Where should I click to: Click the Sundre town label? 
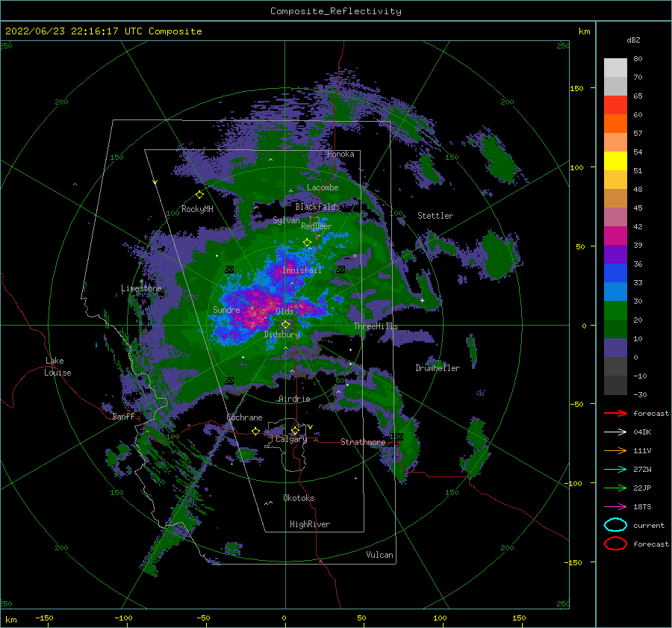click(226, 310)
